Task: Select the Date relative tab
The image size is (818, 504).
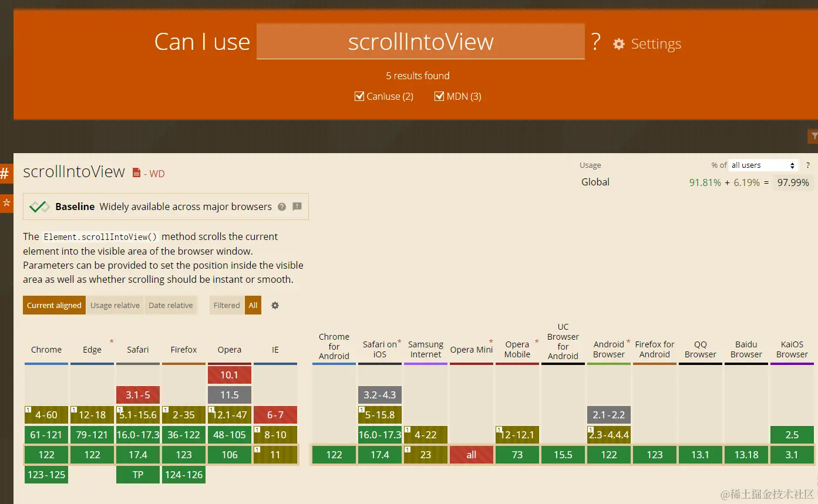Action: pyautogui.click(x=171, y=305)
